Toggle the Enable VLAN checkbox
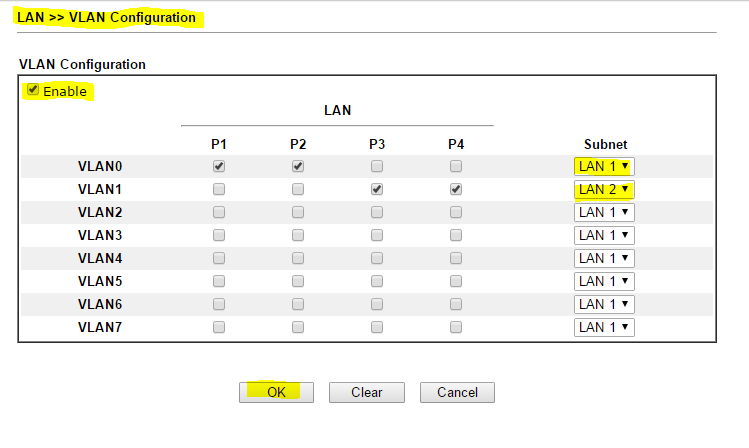The image size is (749, 448). [33, 91]
